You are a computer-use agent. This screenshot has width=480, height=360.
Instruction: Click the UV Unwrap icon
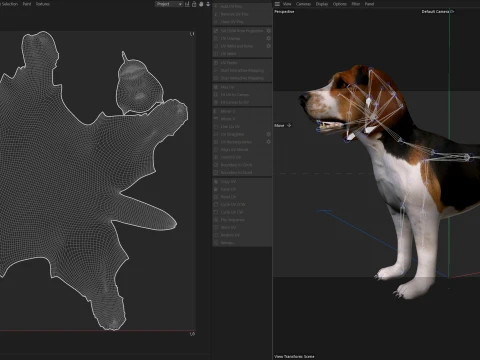216,38
